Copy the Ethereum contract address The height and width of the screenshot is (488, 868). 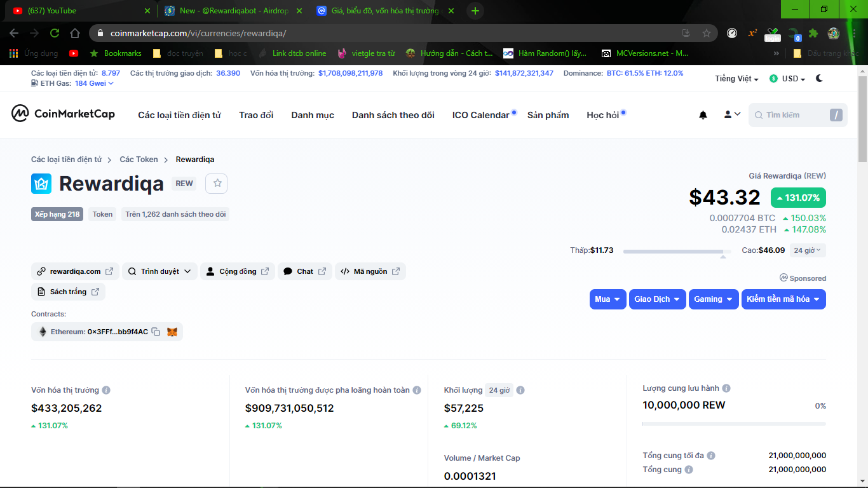[156, 332]
